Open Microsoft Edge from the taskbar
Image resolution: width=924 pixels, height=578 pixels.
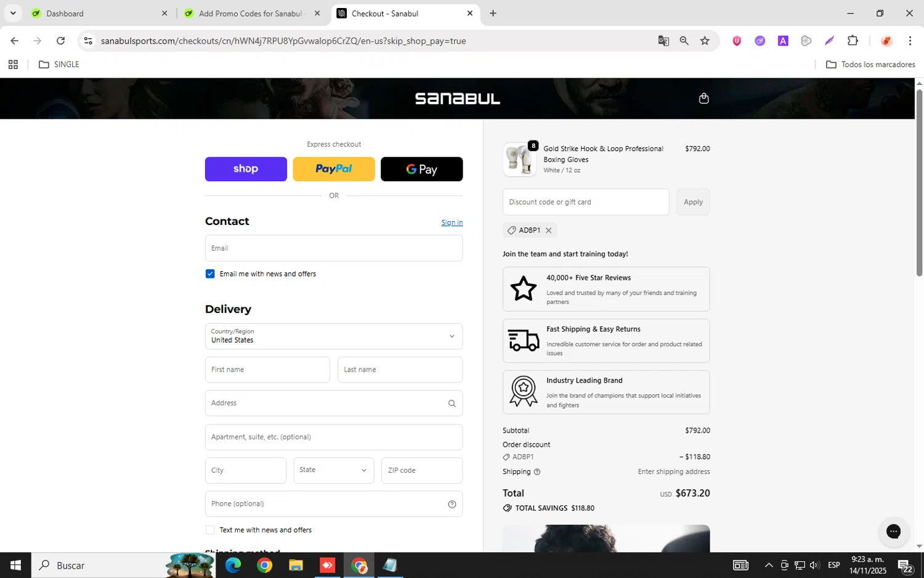coord(233,565)
